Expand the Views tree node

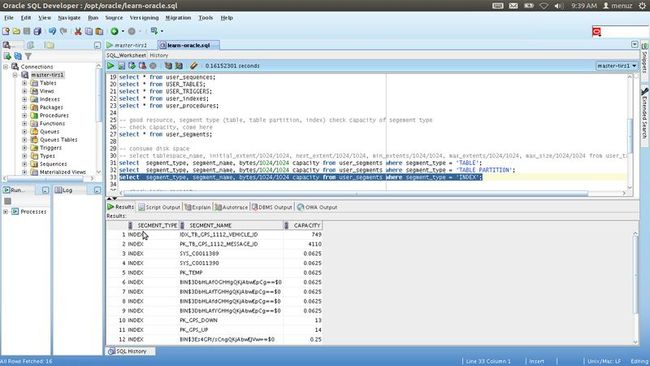pyautogui.click(x=24, y=91)
